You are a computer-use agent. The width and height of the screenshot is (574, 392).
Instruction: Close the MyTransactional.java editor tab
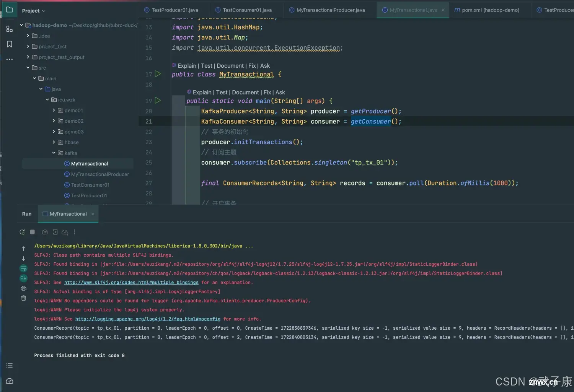(x=443, y=10)
